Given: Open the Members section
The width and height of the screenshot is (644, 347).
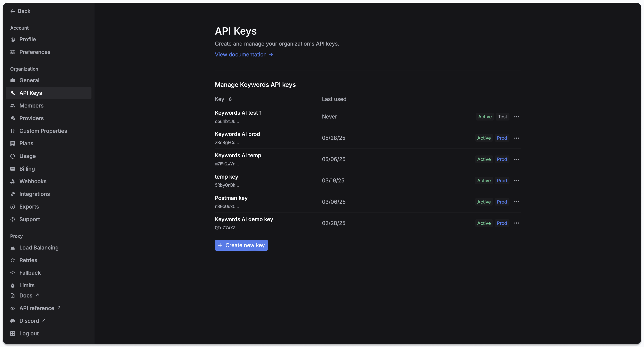Looking at the screenshot, I should click(48, 106).
